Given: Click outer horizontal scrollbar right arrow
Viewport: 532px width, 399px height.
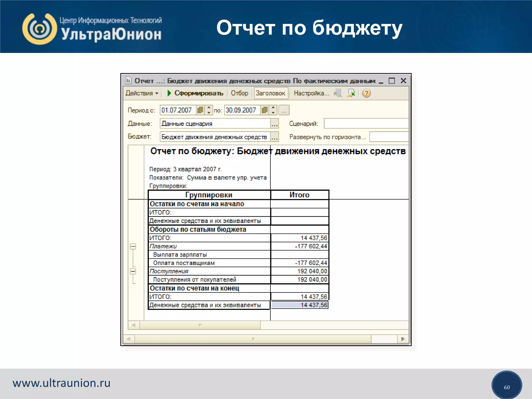Looking at the screenshot, I should [403, 339].
